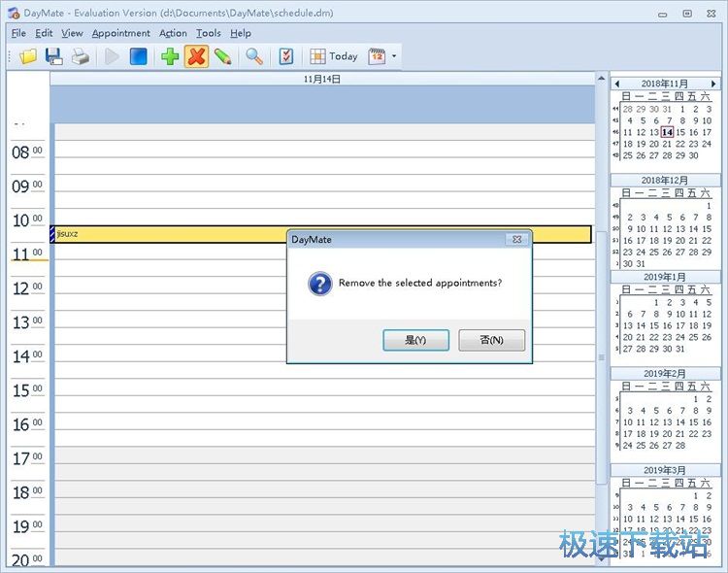Edit appointment with green pencil icon
728x573 pixels.
pos(223,56)
